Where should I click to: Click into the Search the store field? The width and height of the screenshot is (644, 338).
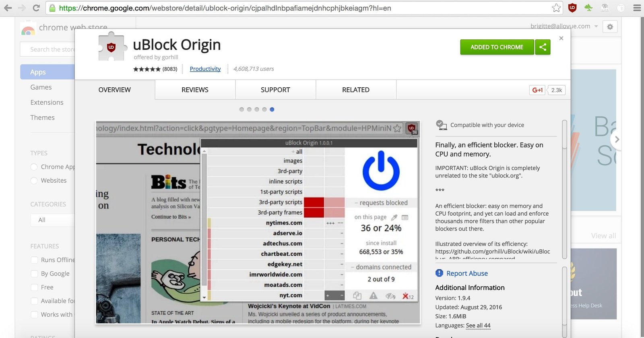point(47,49)
